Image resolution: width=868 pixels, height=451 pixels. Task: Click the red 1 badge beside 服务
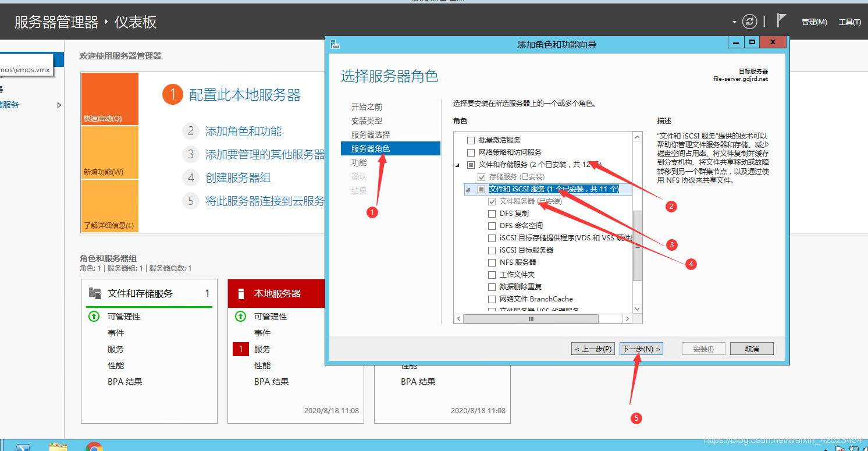(x=240, y=349)
